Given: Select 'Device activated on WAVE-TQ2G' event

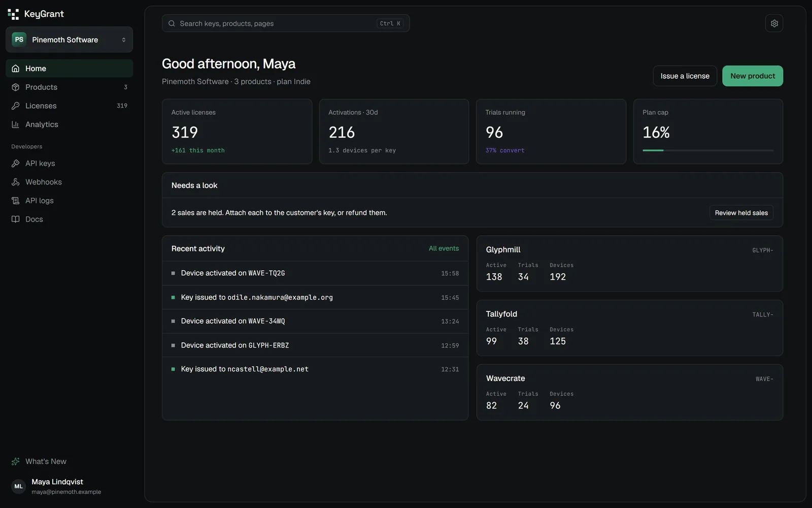Looking at the screenshot, I should tap(315, 273).
